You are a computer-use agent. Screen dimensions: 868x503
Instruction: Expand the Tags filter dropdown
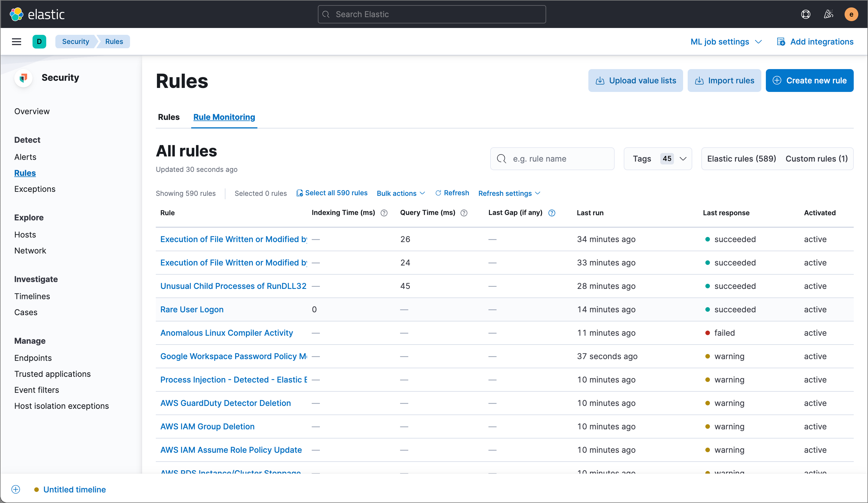click(657, 159)
